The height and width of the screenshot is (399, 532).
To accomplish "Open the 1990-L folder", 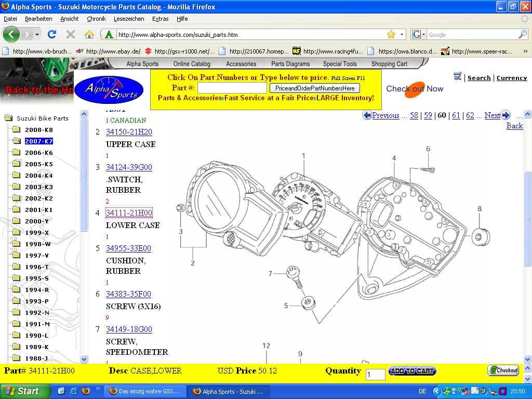I will pyautogui.click(x=31, y=335).
